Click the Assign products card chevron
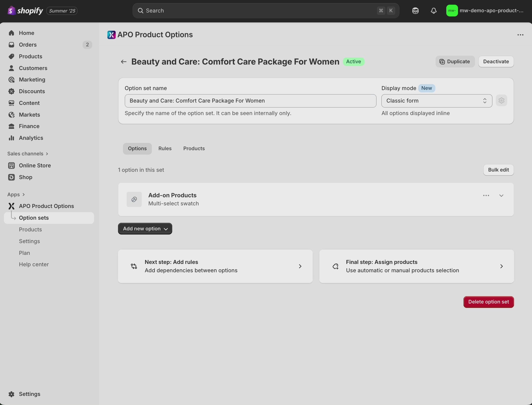Viewport: 532px width, 405px height. 502,266
